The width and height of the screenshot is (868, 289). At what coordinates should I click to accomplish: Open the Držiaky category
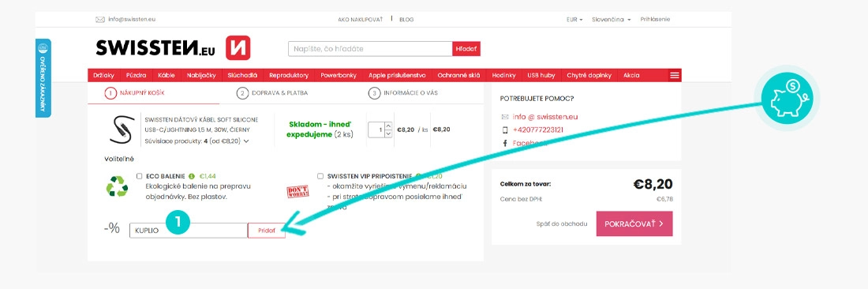tap(103, 75)
